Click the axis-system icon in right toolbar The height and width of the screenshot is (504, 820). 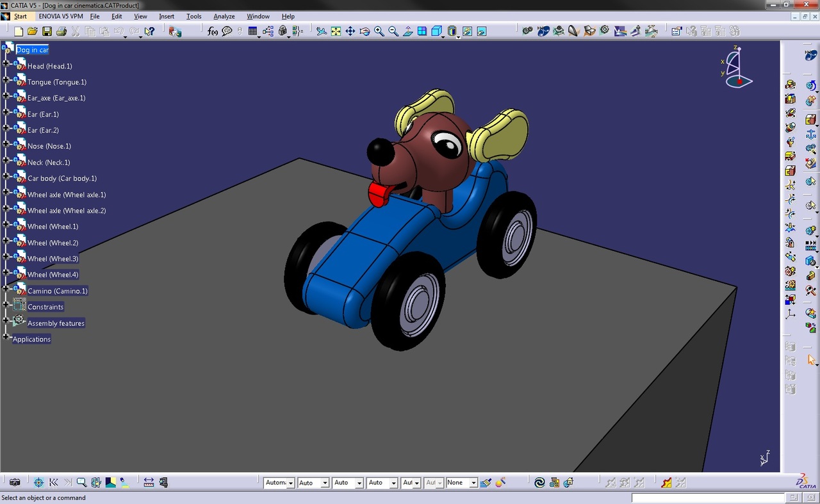[791, 314]
